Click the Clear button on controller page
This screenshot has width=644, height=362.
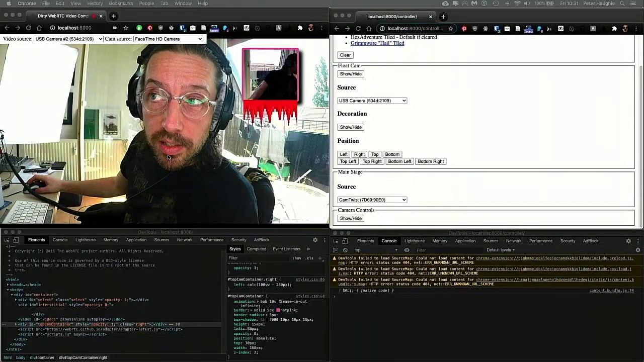point(345,55)
